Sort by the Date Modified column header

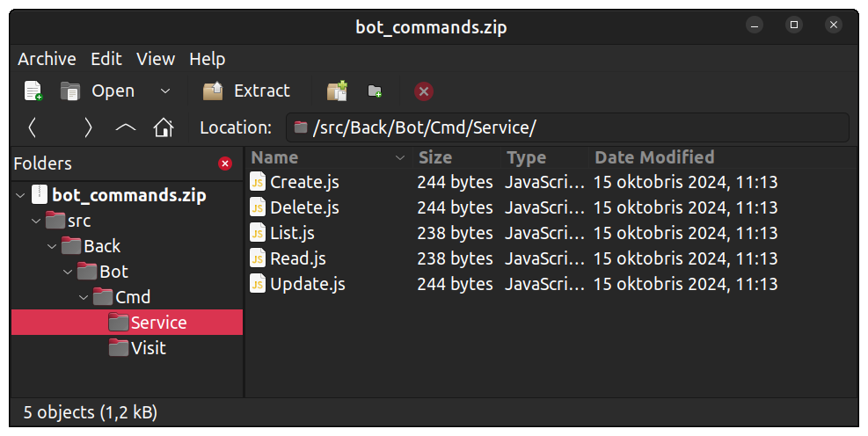[724, 157]
